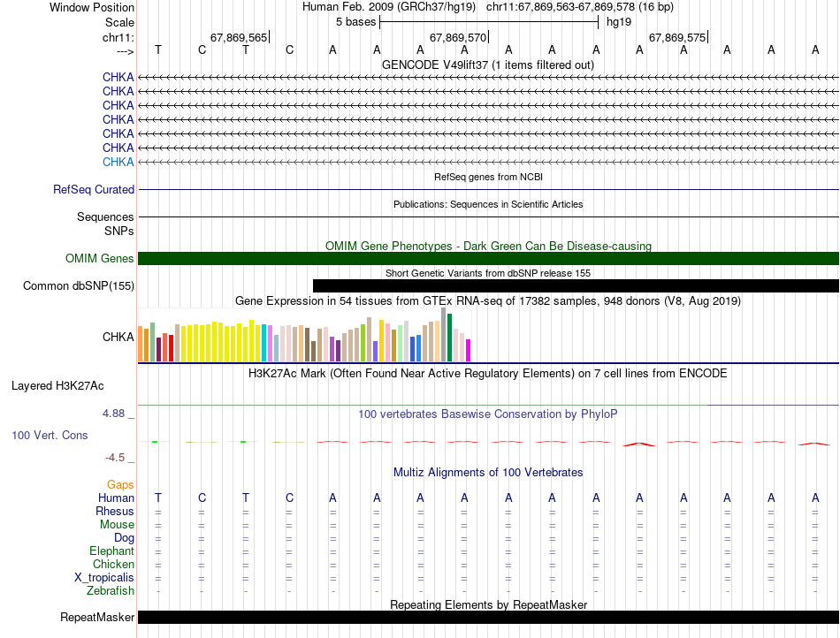Click the Basewise Conservation by PhyloP title

tap(488, 414)
